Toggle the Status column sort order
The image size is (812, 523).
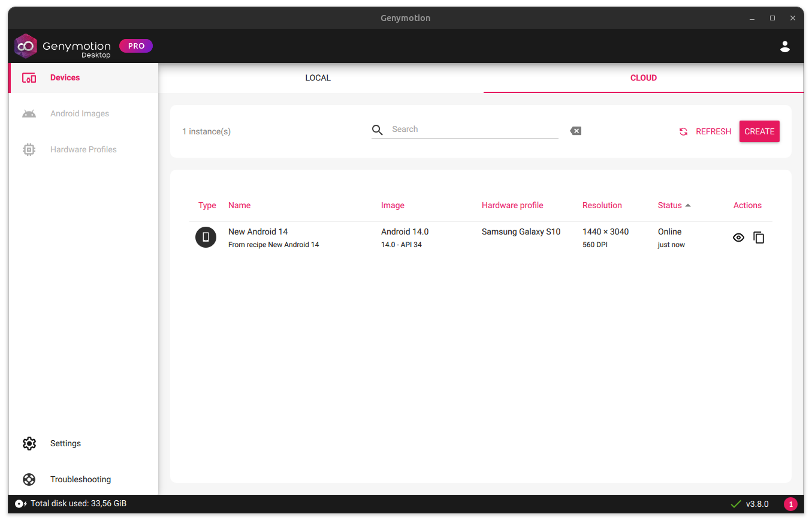pyautogui.click(x=669, y=205)
